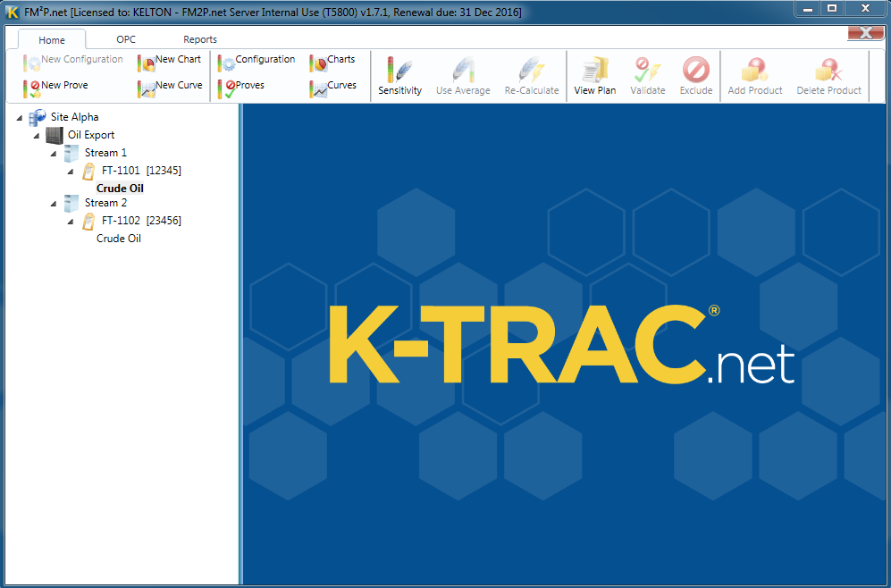Open the Reports ribbon tab
This screenshot has width=891, height=588.
pos(200,39)
